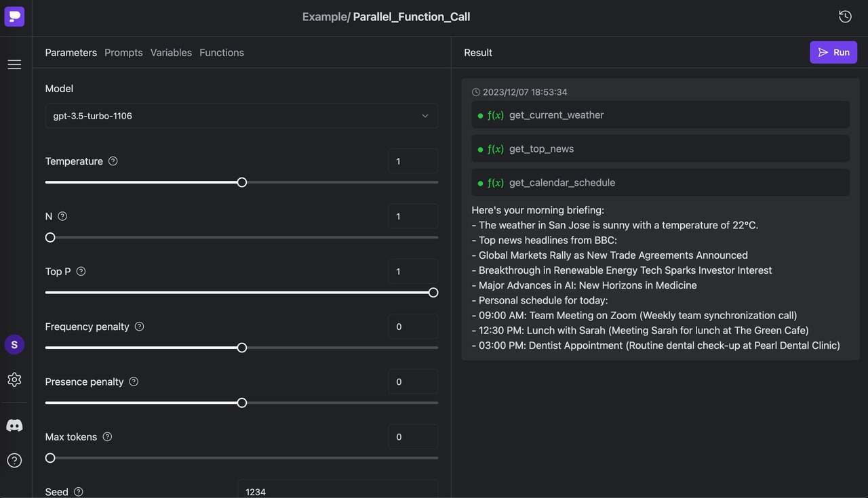
Task: Expand the get_top_news function call
Action: (x=660, y=149)
